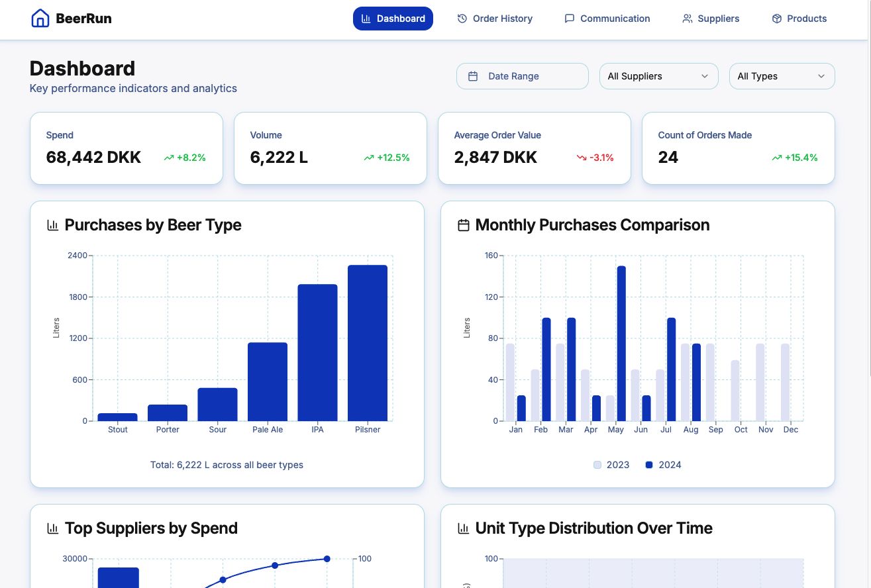Click the calendar icon beside Monthly Purchases Comparison
Viewport: 871px width, 588px height.
(x=463, y=225)
